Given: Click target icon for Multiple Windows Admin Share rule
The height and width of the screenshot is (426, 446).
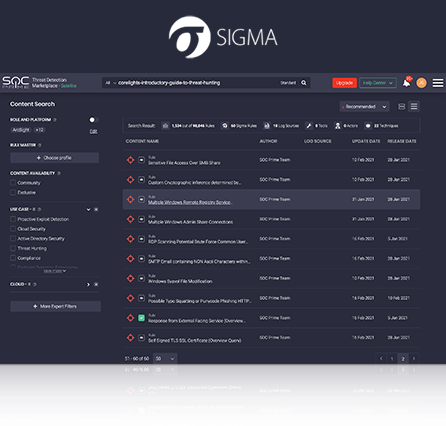Looking at the screenshot, I should pos(130,219).
